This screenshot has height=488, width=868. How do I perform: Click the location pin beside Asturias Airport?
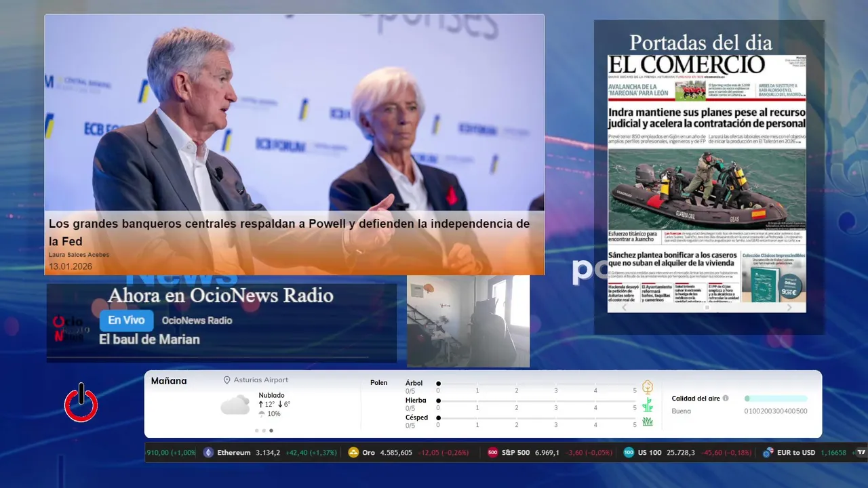click(x=227, y=380)
